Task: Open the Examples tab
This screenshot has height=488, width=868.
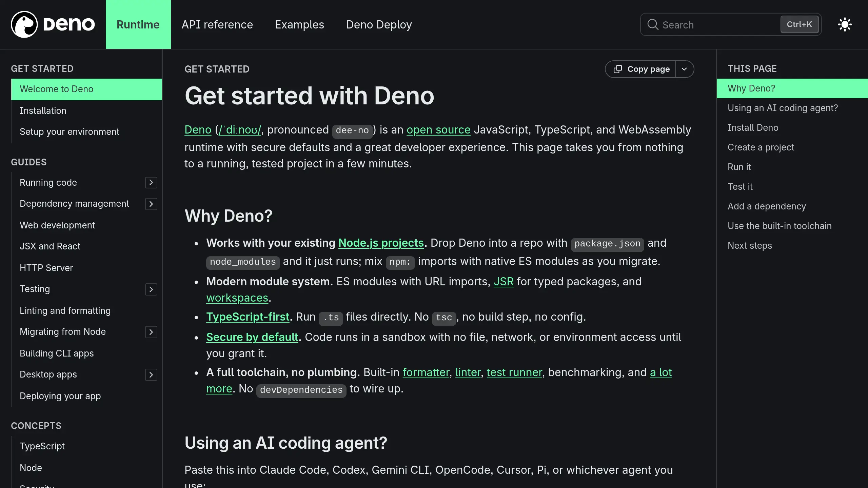Action: [299, 24]
